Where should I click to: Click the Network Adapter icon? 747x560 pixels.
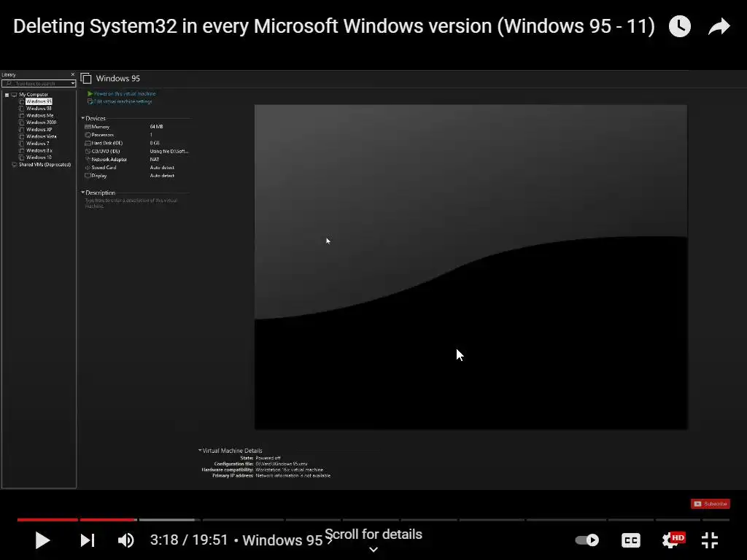[x=88, y=159]
